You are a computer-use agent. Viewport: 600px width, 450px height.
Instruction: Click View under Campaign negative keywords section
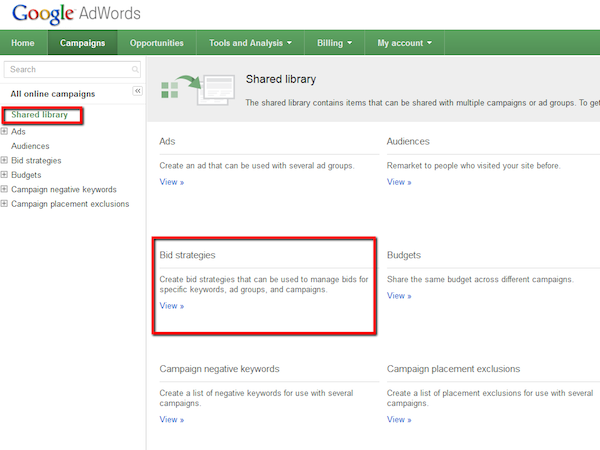[x=172, y=420]
